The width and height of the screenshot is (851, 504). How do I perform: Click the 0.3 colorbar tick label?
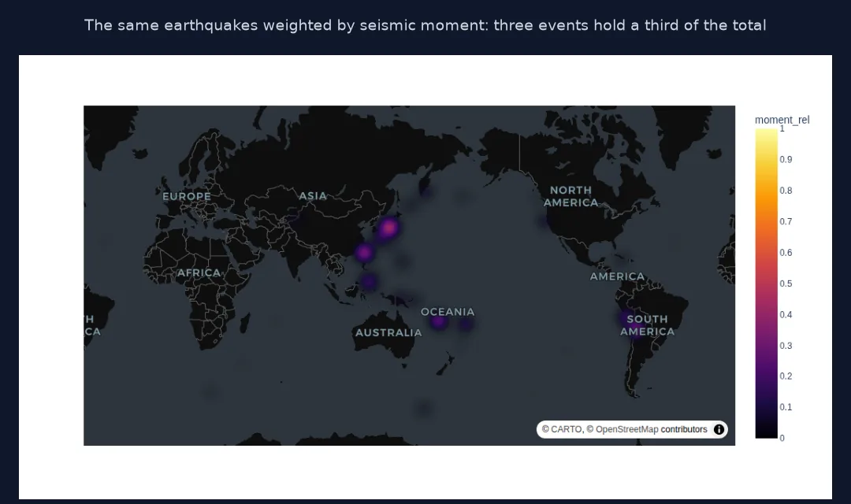pyautogui.click(x=786, y=345)
